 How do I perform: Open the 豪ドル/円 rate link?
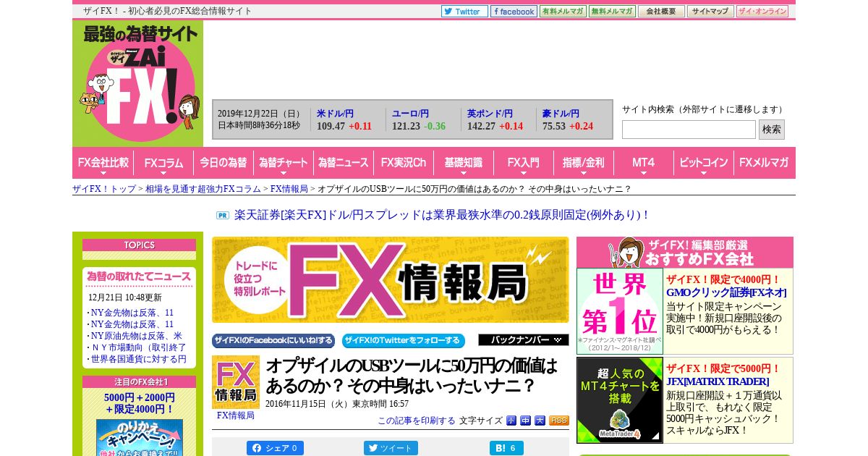tap(561, 114)
